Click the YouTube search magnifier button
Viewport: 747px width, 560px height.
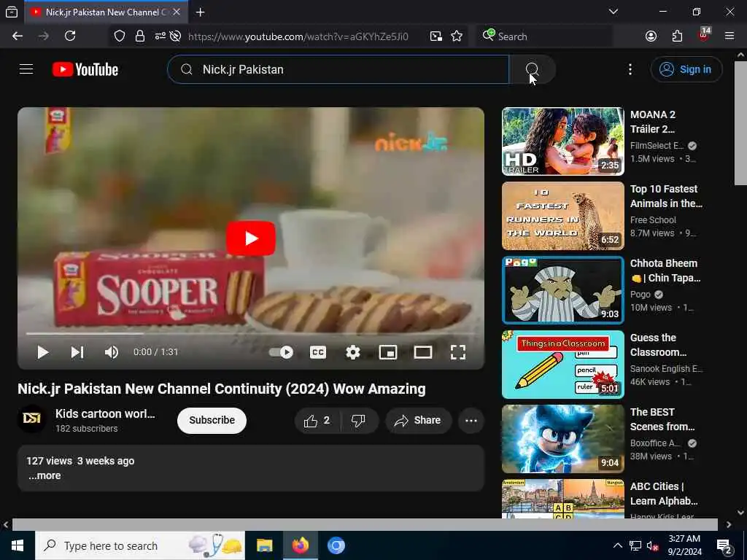tap(532, 69)
